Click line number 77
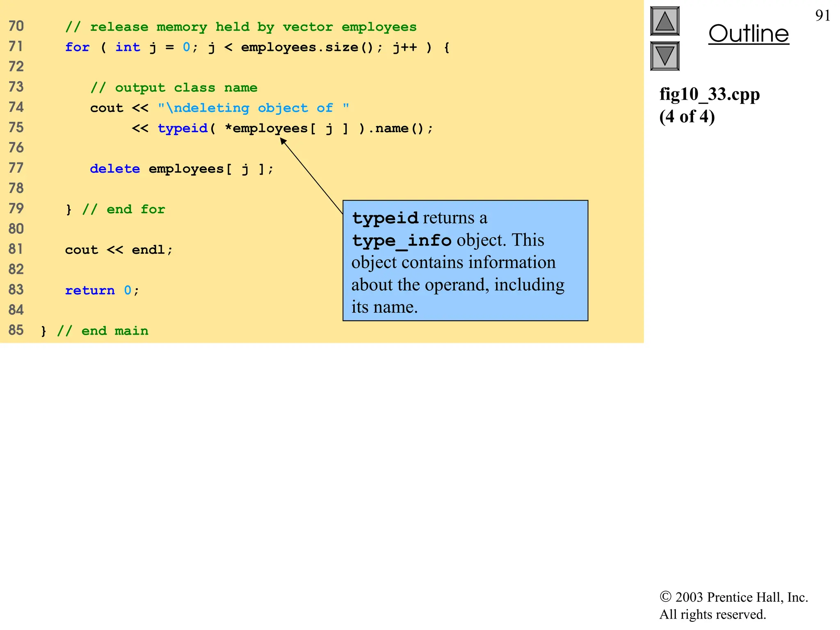Image resolution: width=840 pixels, height=630 pixels. point(16,168)
